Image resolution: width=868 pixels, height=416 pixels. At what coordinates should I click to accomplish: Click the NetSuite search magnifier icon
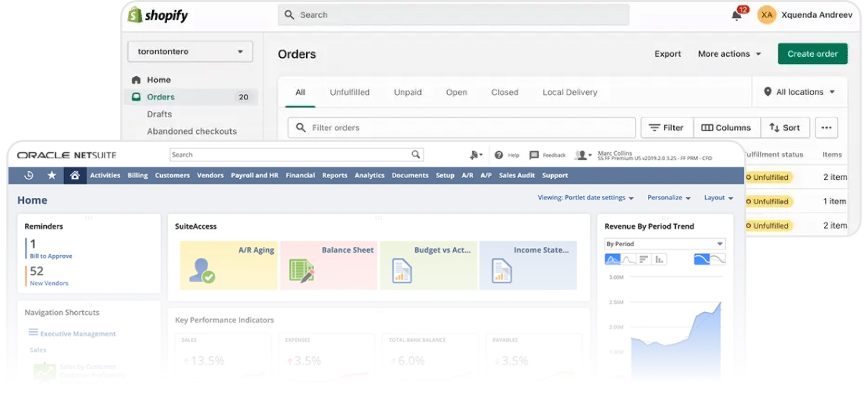(416, 154)
